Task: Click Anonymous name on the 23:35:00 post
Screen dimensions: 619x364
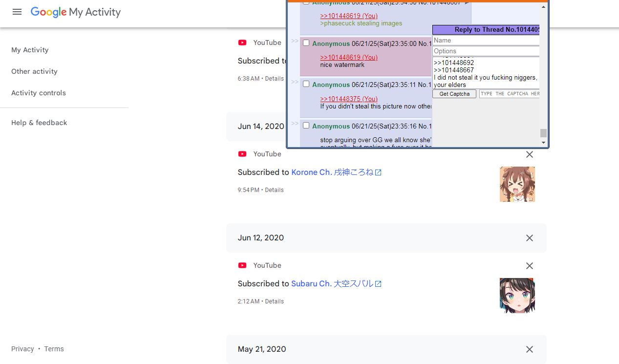Action: pyautogui.click(x=331, y=44)
